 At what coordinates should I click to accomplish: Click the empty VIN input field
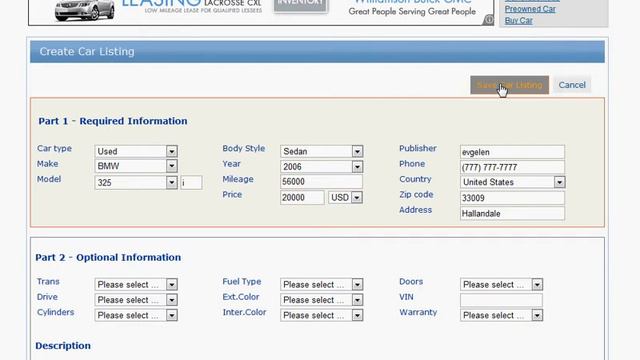(x=501, y=300)
